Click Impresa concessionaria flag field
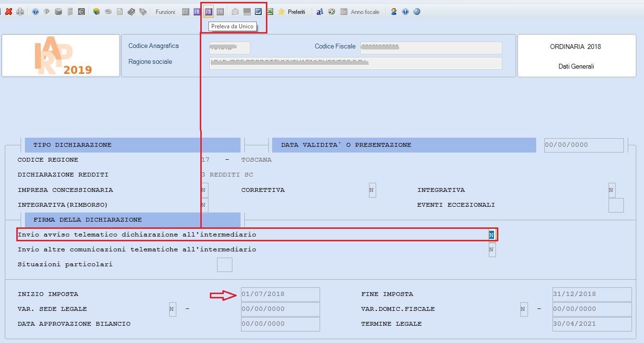 click(x=204, y=190)
